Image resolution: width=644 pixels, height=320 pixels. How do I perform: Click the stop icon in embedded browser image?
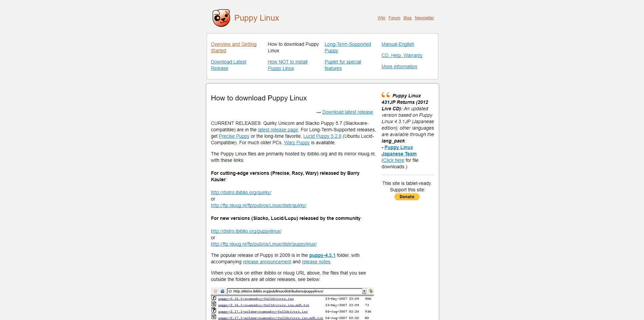point(216,291)
